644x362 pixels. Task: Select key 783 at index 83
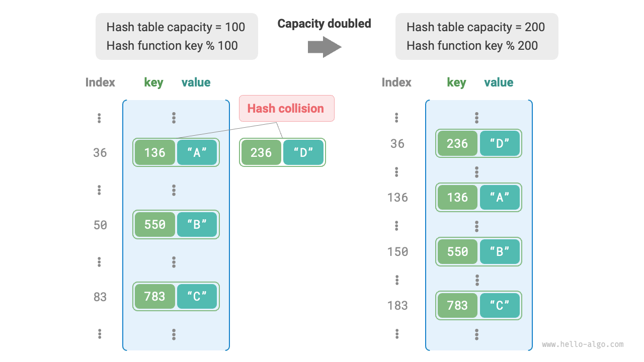pyautogui.click(x=154, y=296)
